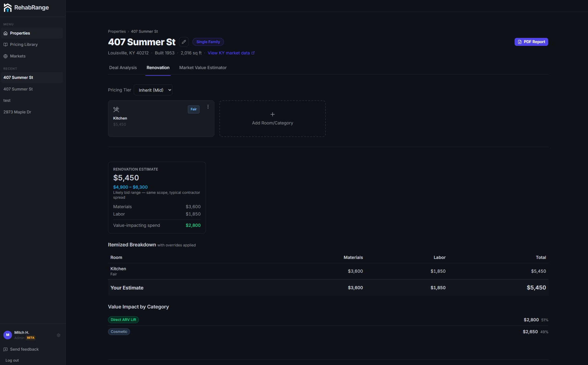Viewport: 588px width, 365px height.
Task: Open the recent item named test
Action: pyautogui.click(x=32, y=101)
